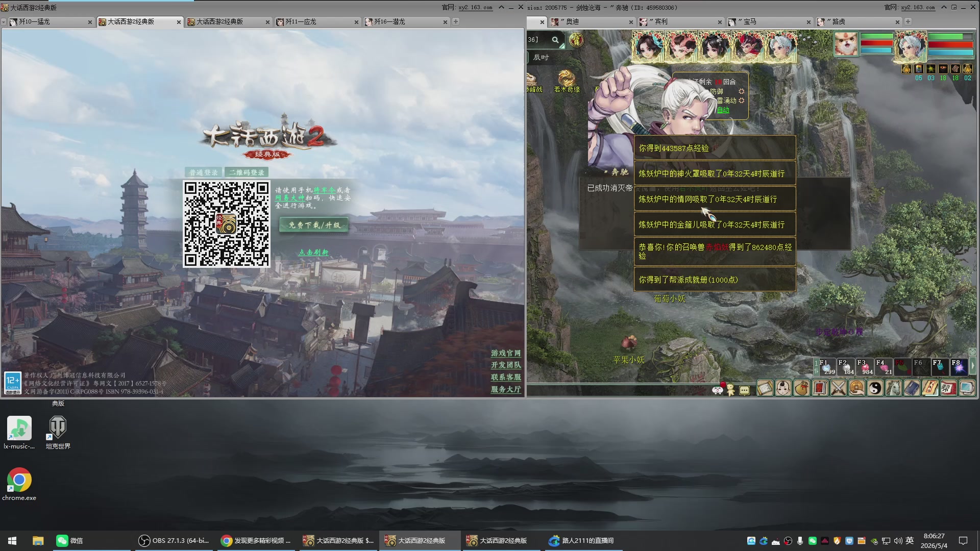Image resolution: width=980 pixels, height=551 pixels.
Task: Click the 你得到443587点经验 message
Action: 715,148
